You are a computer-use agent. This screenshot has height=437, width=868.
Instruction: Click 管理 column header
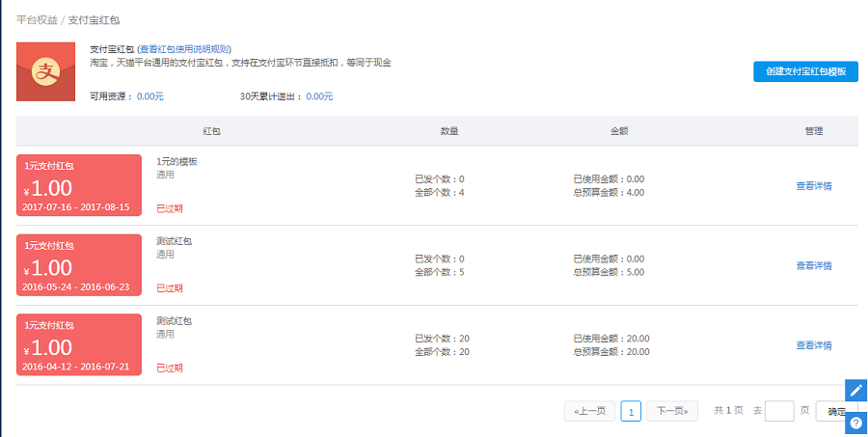(814, 131)
